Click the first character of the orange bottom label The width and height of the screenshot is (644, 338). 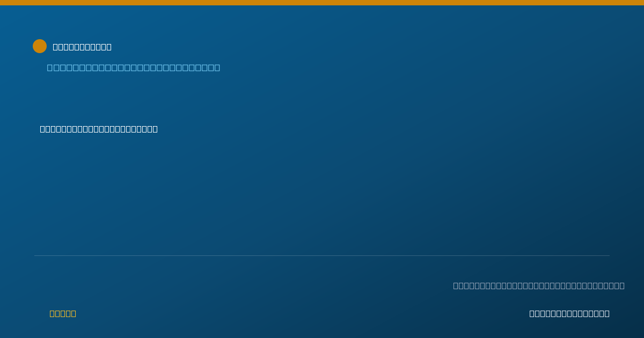tap(52, 313)
